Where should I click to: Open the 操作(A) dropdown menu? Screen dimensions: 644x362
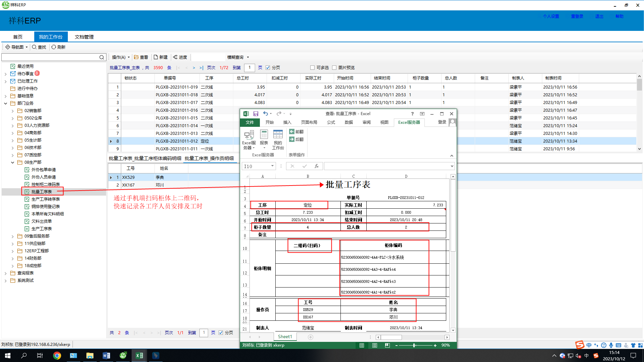121,57
